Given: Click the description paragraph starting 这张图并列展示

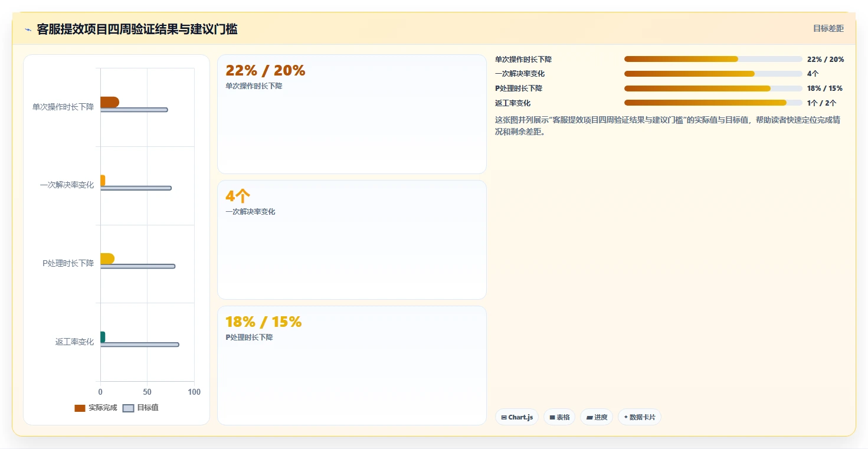Looking at the screenshot, I should pos(668,126).
